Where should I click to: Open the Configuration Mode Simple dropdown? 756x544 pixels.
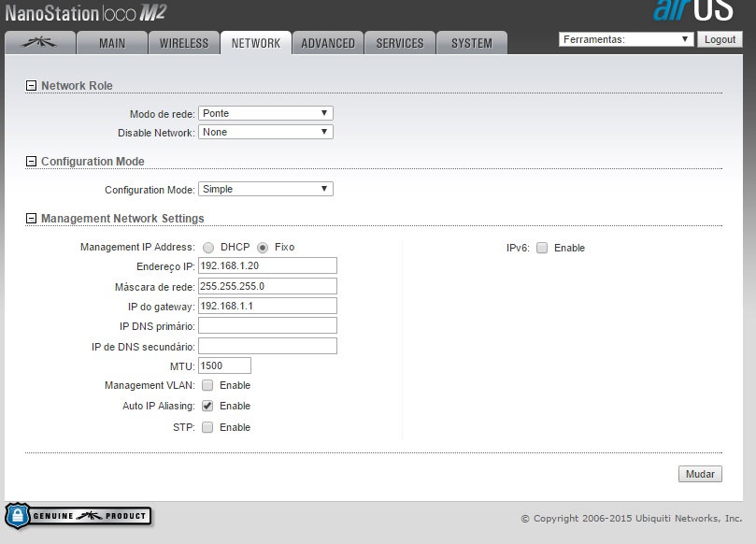[x=265, y=189]
